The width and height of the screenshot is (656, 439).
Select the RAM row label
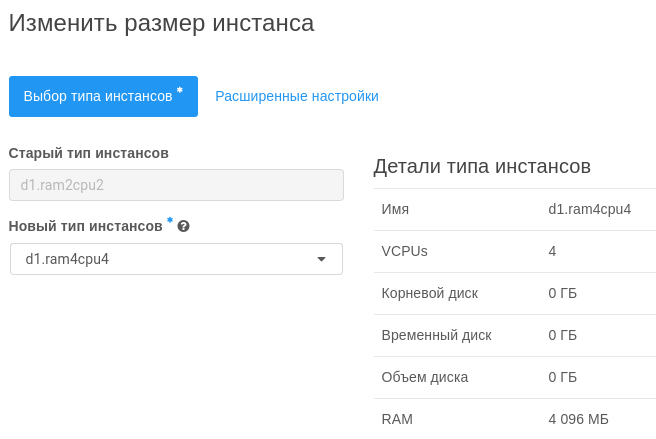click(397, 419)
